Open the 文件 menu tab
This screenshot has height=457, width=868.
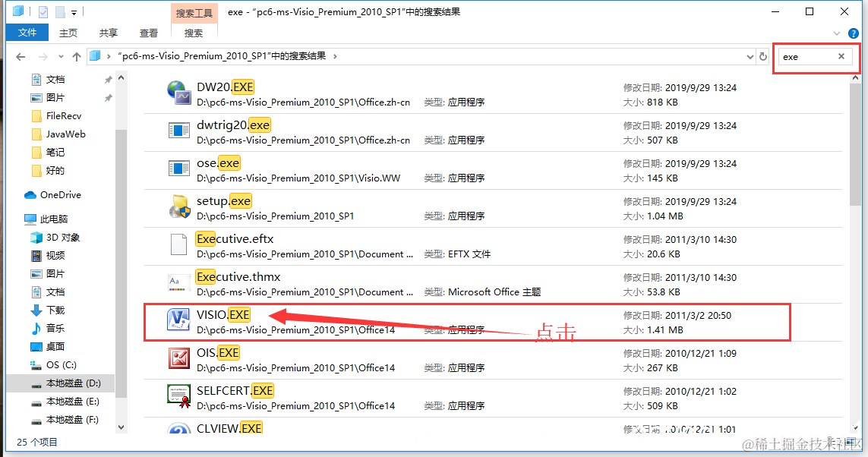pos(27,33)
